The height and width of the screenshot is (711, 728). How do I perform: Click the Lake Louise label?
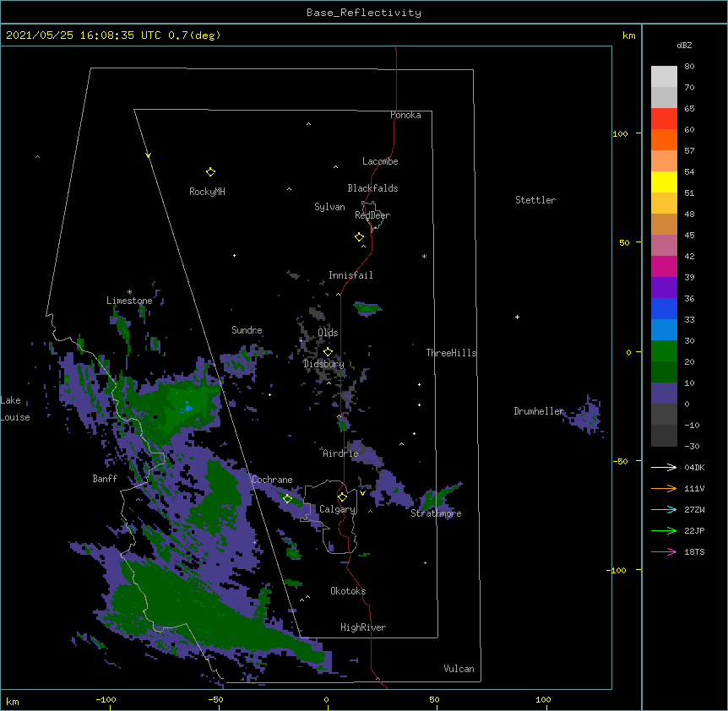click(x=14, y=409)
